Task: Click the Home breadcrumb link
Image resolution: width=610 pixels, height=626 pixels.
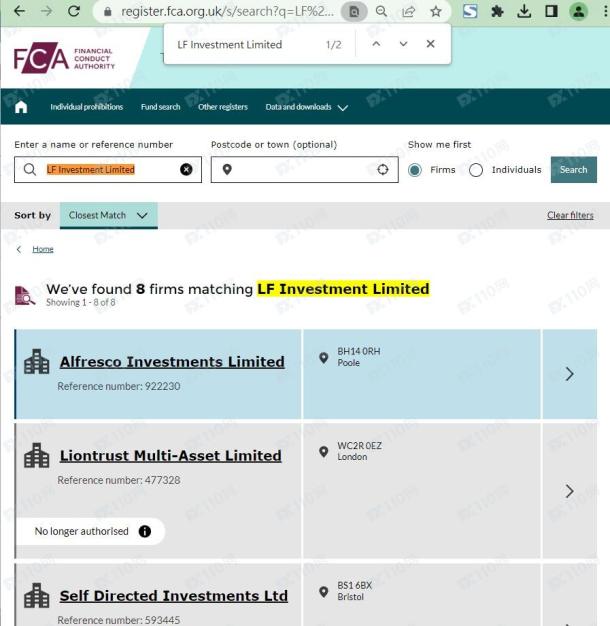Action: (43, 249)
